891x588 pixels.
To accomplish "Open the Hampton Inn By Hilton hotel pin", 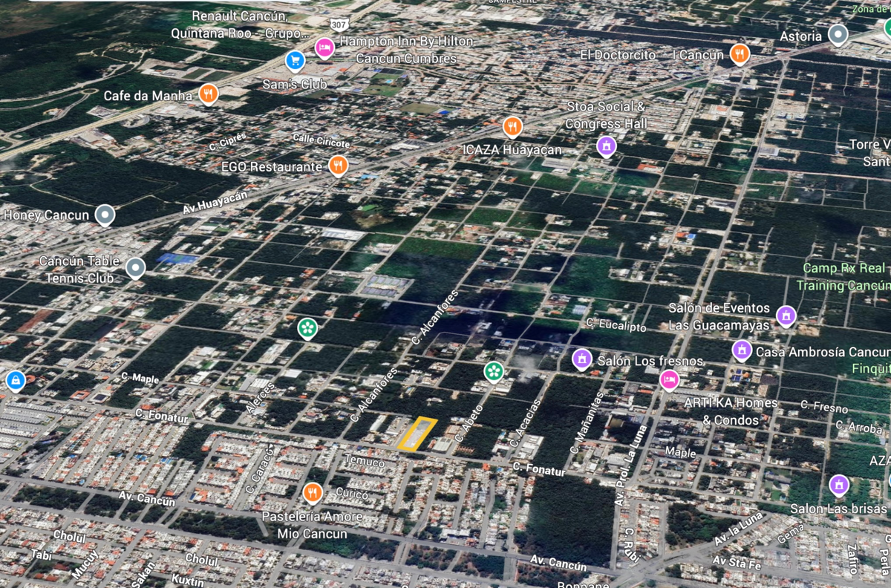I will click(324, 48).
